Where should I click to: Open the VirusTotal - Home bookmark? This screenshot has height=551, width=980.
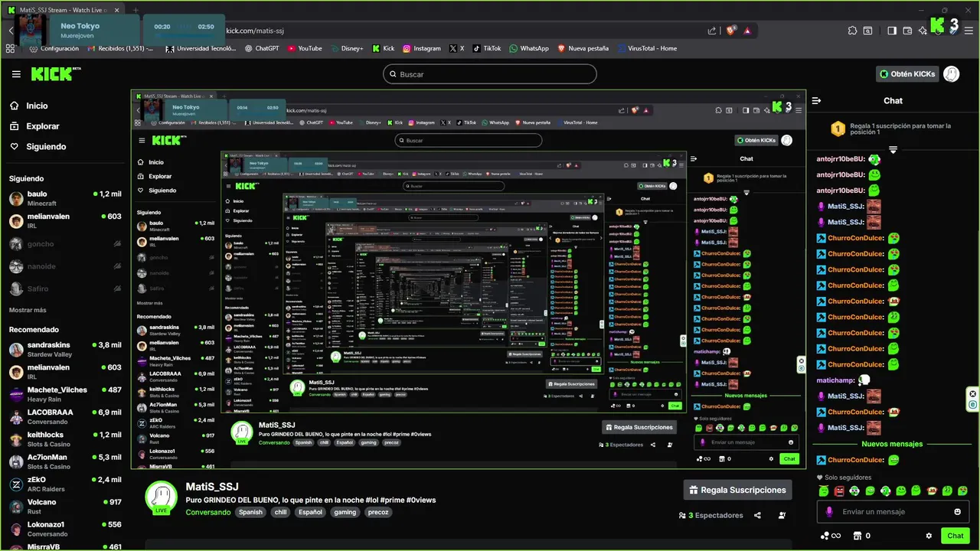(646, 48)
